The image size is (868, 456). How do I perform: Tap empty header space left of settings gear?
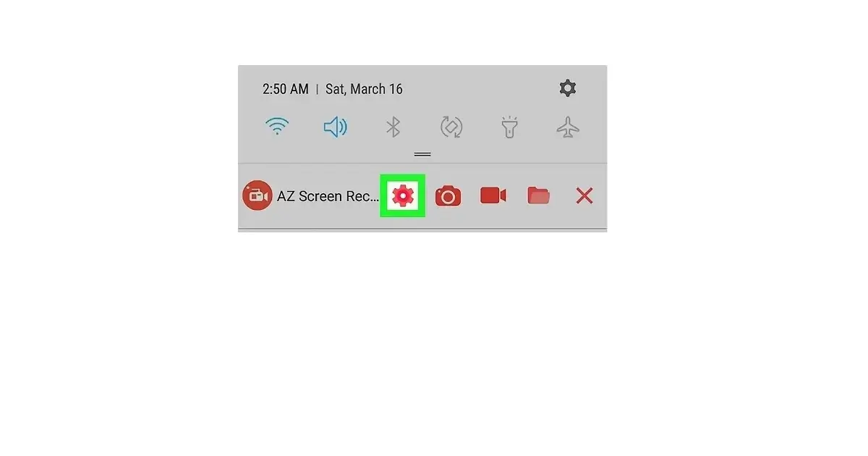(481, 89)
